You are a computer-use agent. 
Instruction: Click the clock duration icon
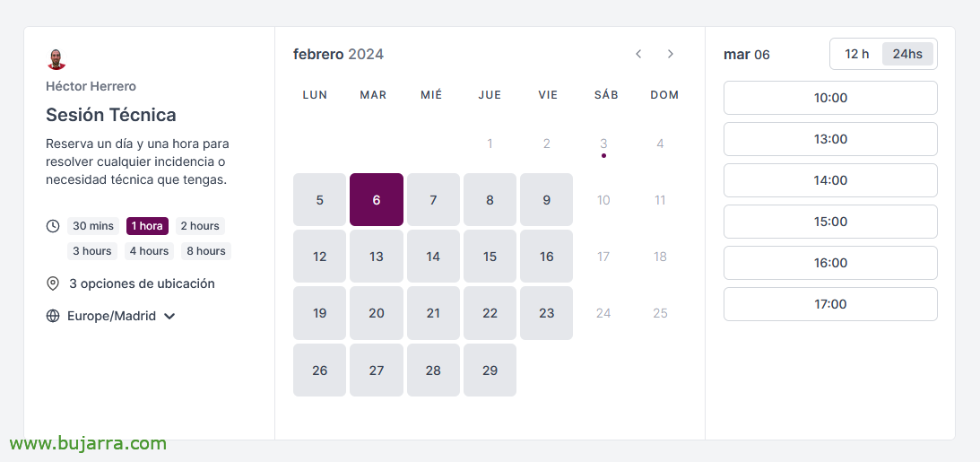click(53, 226)
